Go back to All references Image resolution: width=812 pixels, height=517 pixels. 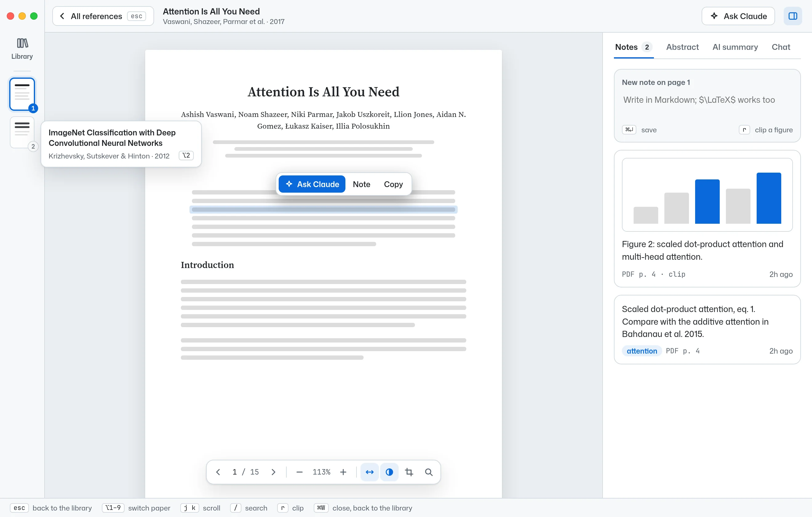click(103, 16)
